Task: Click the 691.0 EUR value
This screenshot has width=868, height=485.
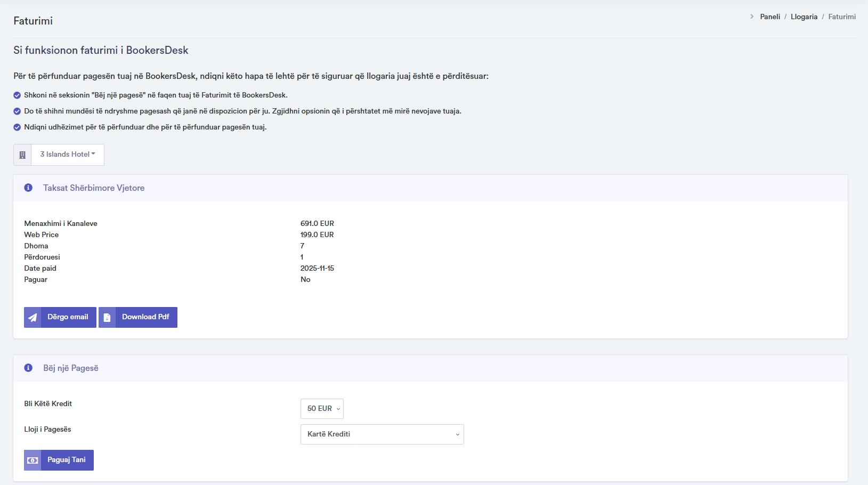Action: coord(317,223)
